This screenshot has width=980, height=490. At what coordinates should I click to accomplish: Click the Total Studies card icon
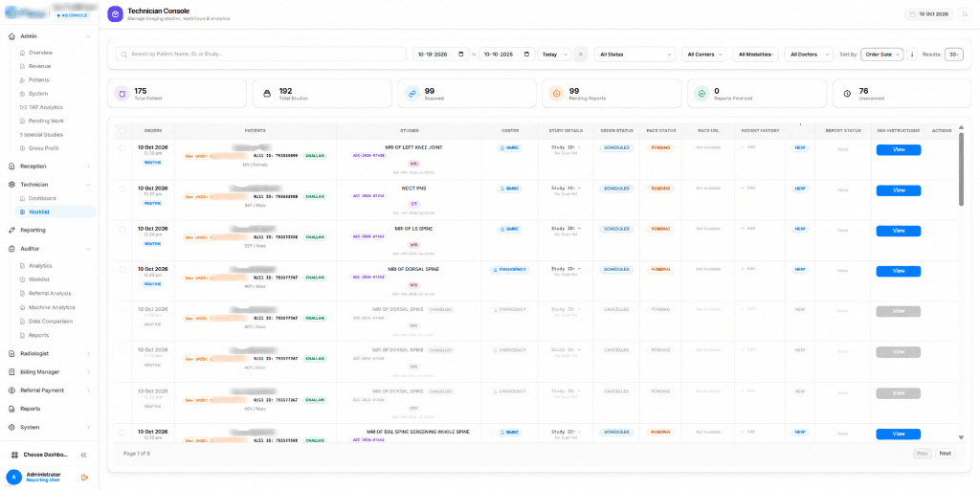pyautogui.click(x=267, y=94)
